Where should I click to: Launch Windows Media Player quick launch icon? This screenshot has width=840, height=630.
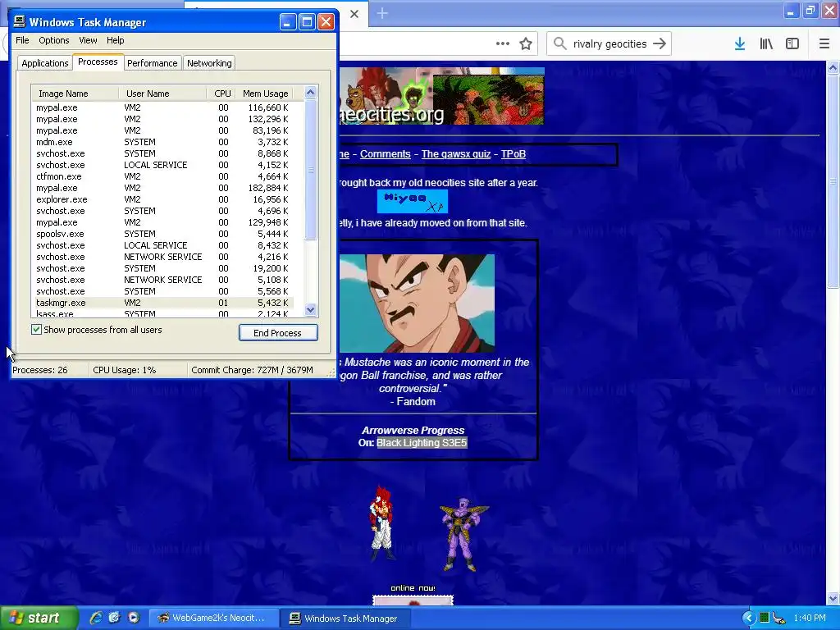pyautogui.click(x=134, y=618)
